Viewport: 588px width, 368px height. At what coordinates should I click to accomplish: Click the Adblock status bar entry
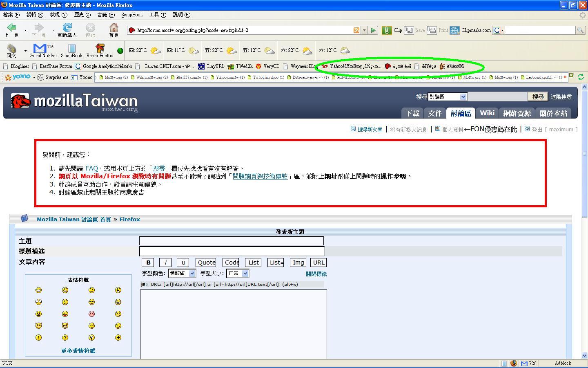(563, 363)
